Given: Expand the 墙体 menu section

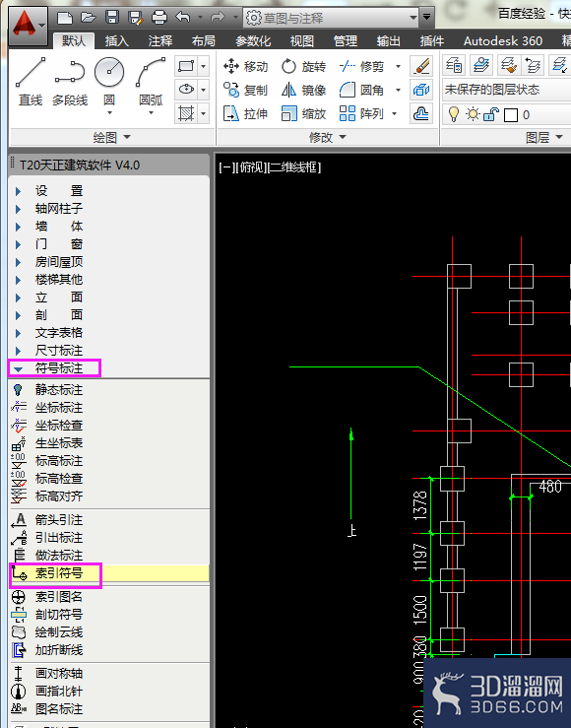Looking at the screenshot, I should pyautogui.click(x=58, y=227).
